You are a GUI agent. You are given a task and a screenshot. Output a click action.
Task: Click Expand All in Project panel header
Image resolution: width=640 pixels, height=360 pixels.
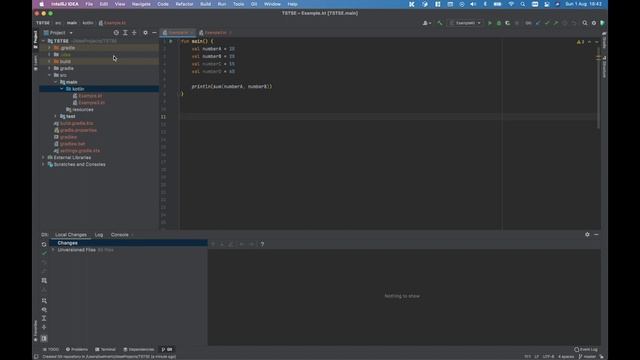(x=125, y=33)
